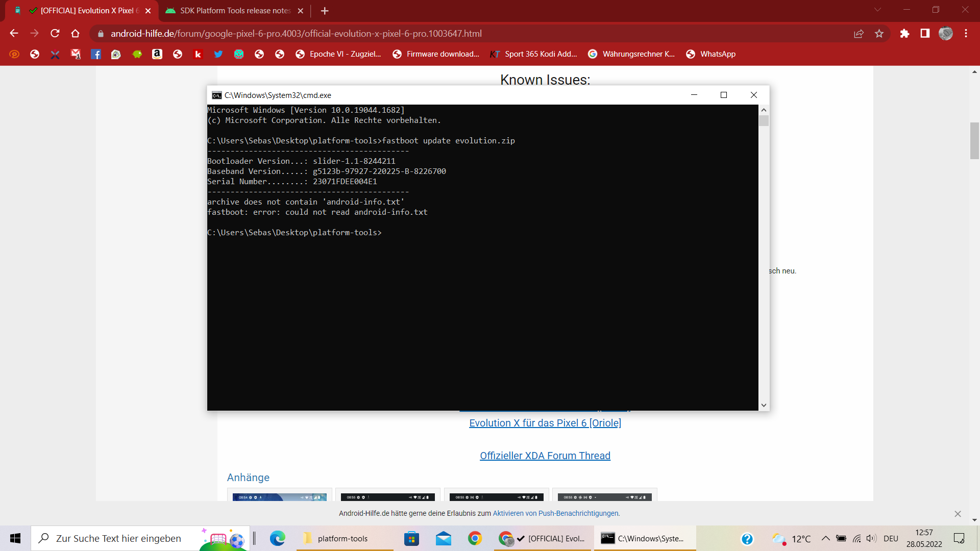980x551 pixels.
Task: Open the red 'k' bookmark
Action: pyautogui.click(x=198, y=54)
